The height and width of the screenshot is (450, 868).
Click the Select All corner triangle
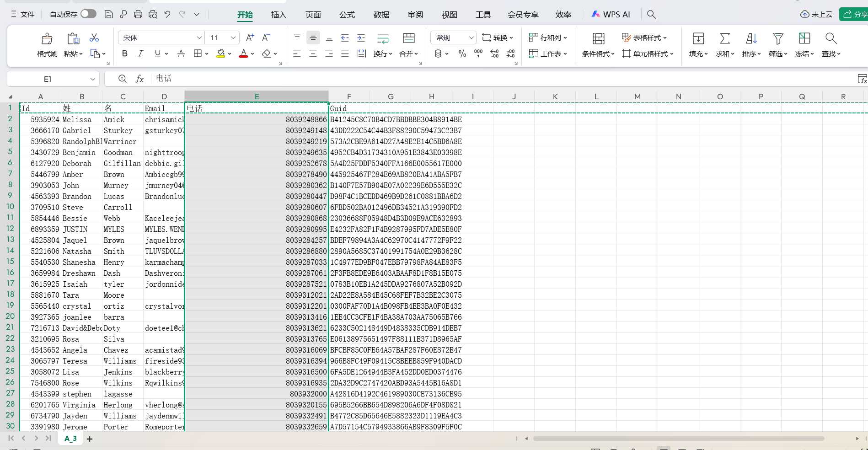point(10,97)
